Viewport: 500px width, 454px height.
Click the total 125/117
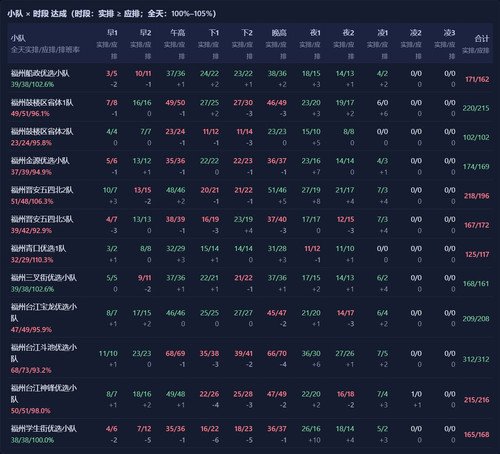point(477,255)
